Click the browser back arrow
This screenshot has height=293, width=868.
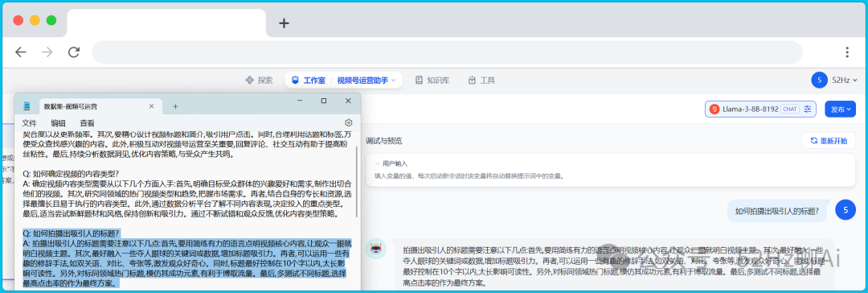(x=20, y=52)
